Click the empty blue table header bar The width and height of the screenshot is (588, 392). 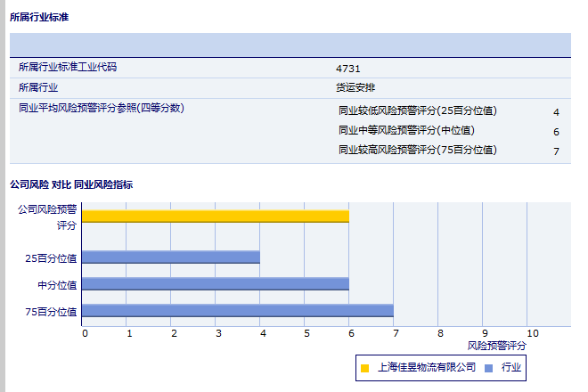click(290, 45)
